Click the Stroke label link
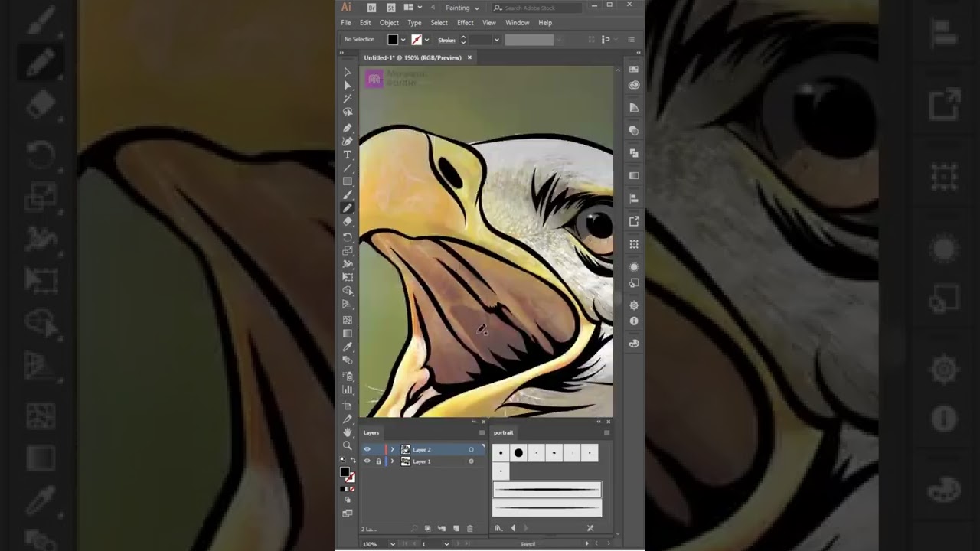 (446, 40)
